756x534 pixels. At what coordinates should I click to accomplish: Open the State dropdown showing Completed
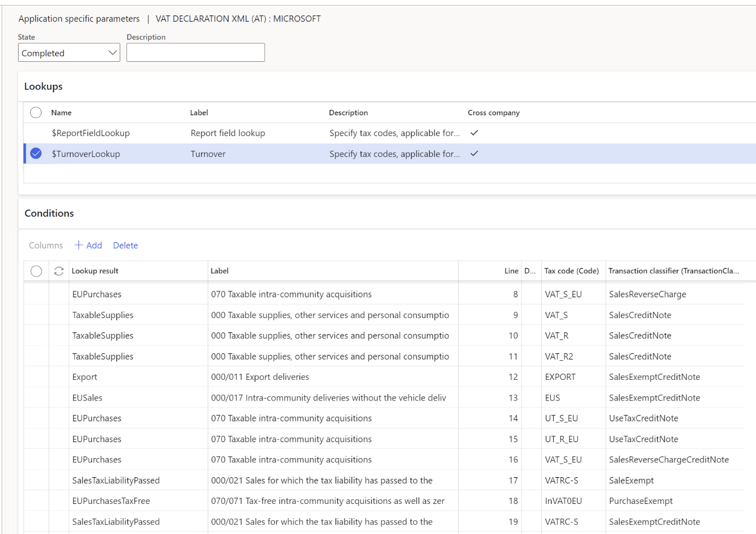(69, 53)
